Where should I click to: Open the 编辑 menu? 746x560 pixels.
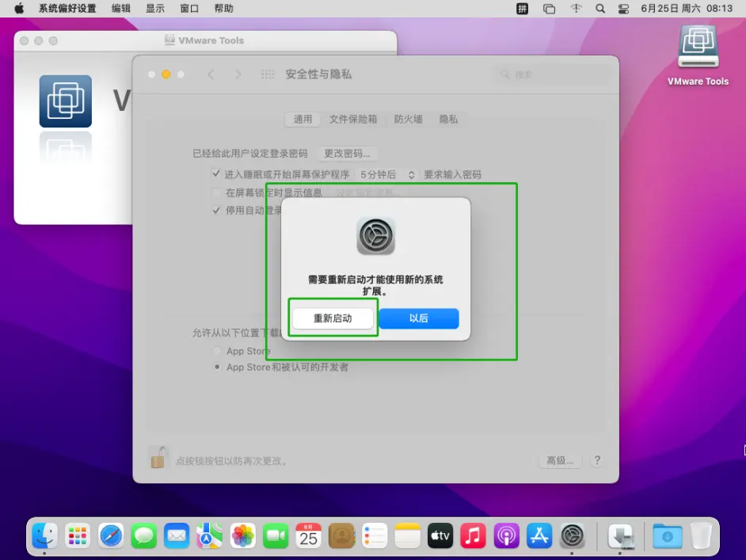coord(121,9)
